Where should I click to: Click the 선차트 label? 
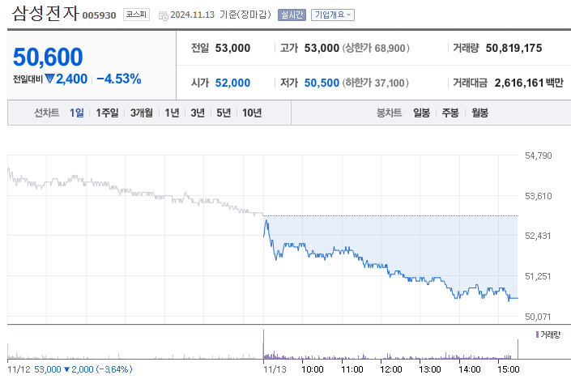point(47,113)
